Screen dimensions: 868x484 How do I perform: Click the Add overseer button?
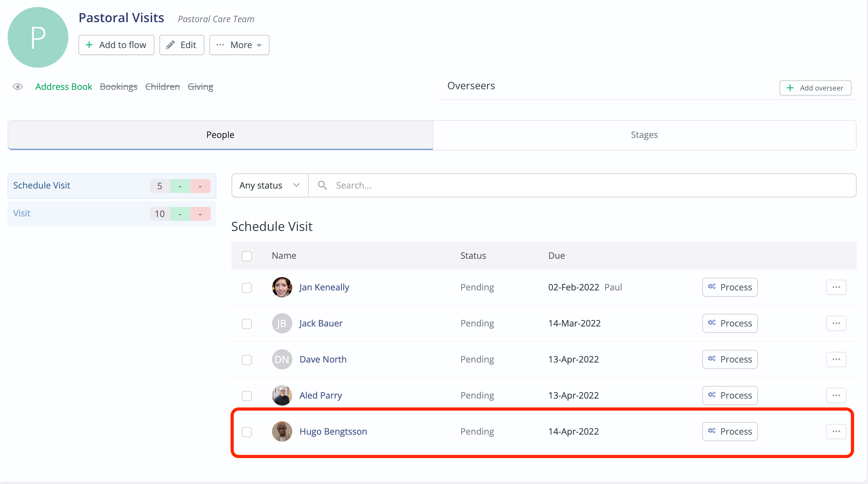815,88
